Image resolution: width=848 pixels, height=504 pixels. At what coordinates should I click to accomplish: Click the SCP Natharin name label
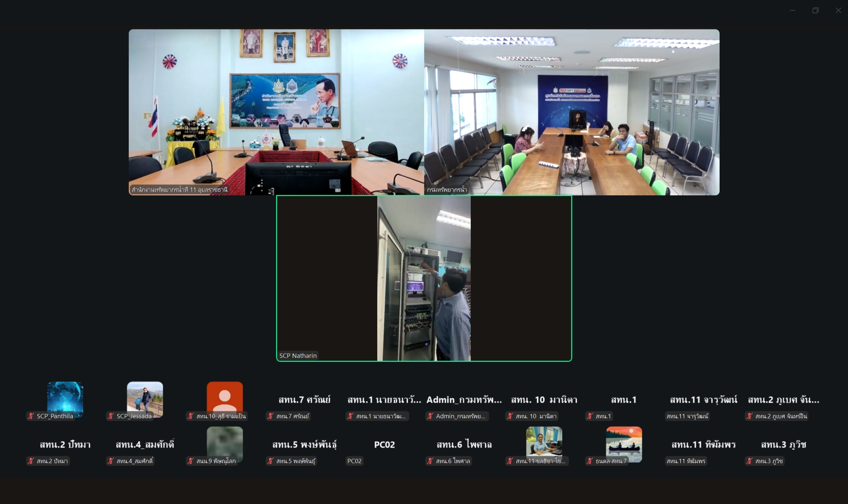pos(298,355)
